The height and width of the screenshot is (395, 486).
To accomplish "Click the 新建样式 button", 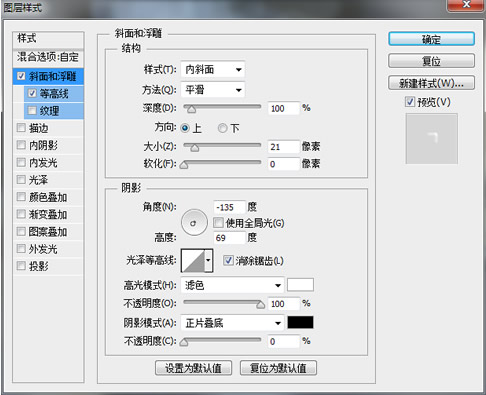I will pos(431,83).
